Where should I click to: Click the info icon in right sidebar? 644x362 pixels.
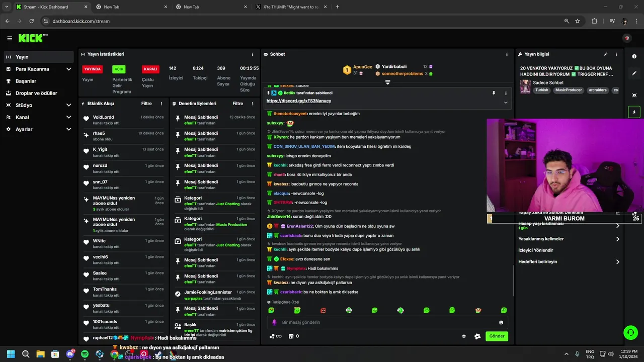pos(634,56)
